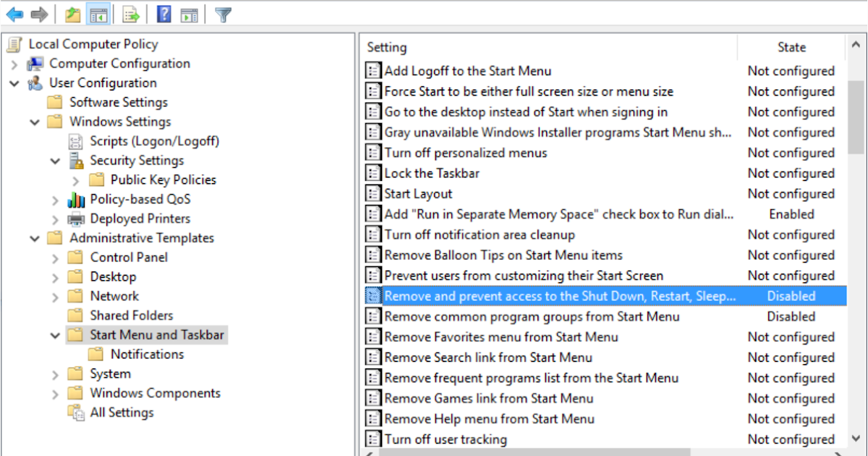Viewport: 868px width, 456px height.
Task: Expand the Public Key Policies node
Action: pos(75,180)
